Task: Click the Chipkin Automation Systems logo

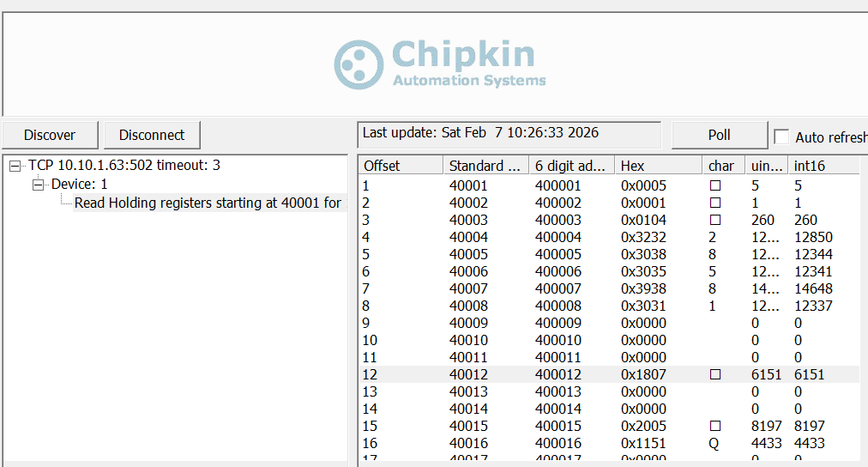Action: pyautogui.click(x=440, y=64)
